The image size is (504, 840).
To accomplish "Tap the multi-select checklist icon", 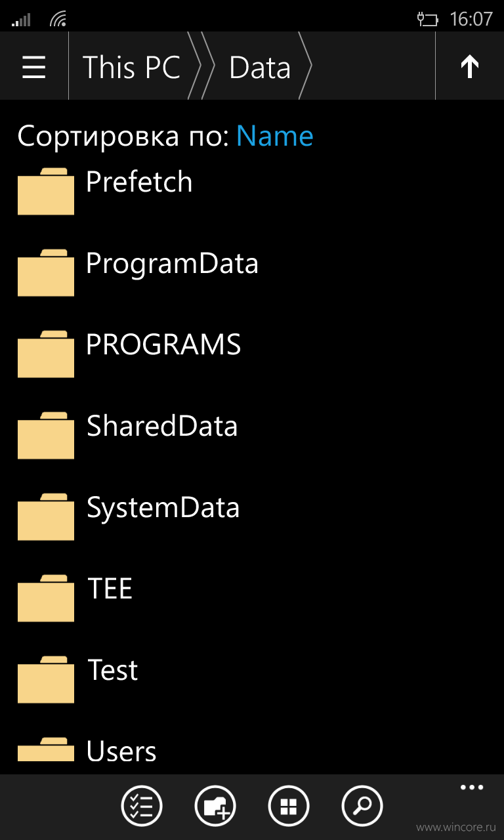I will click(x=142, y=805).
